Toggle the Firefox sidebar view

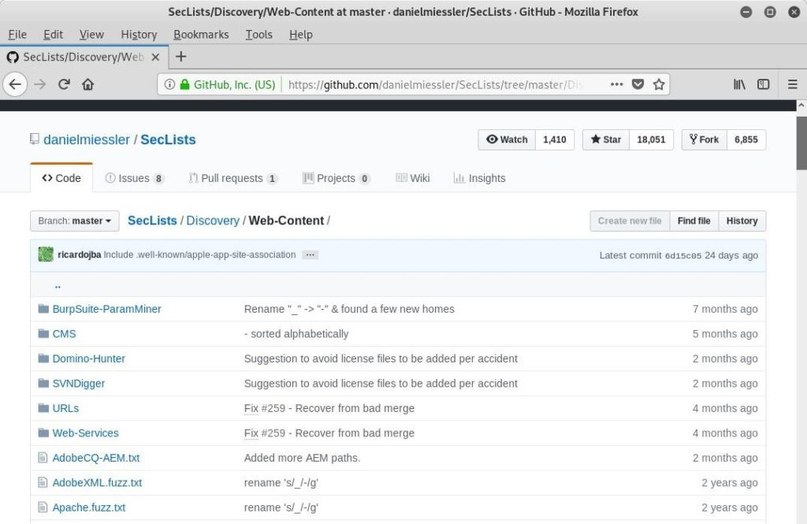click(x=763, y=85)
